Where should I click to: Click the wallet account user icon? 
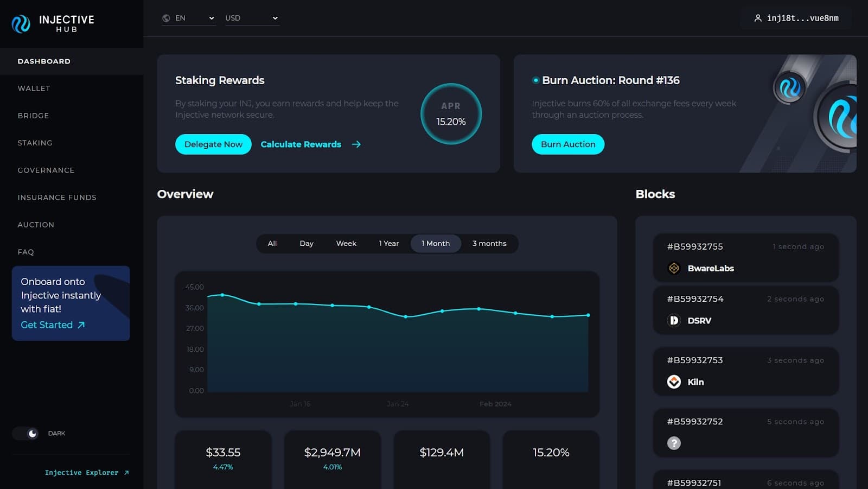(758, 18)
